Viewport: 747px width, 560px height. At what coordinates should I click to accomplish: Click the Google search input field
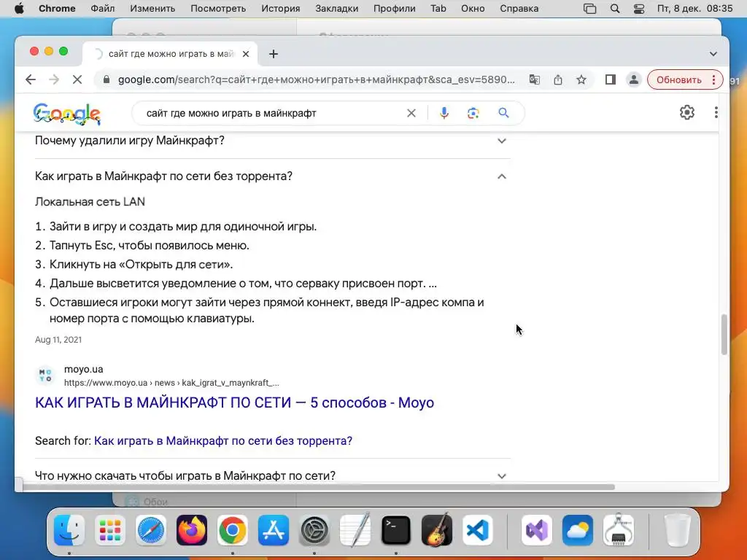[x=271, y=113]
